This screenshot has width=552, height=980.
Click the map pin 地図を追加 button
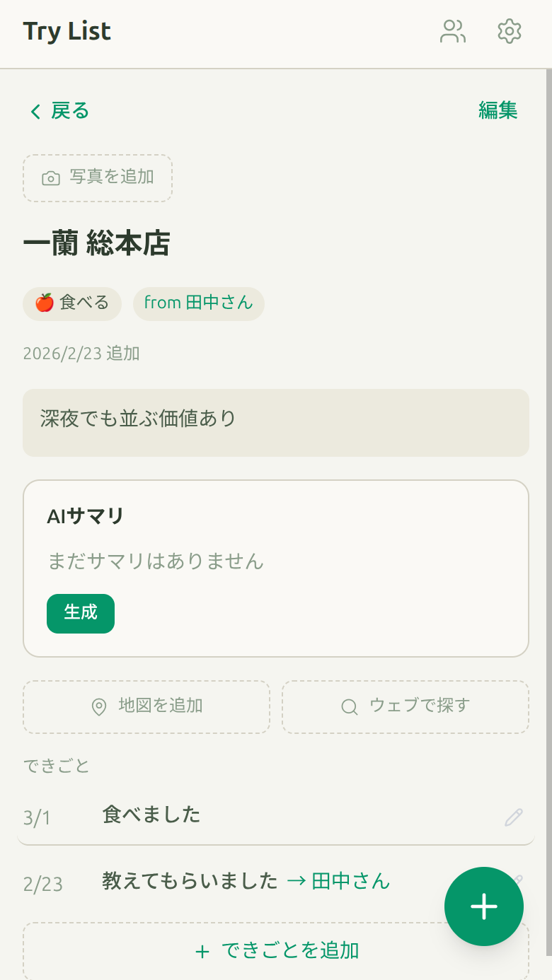pos(146,706)
